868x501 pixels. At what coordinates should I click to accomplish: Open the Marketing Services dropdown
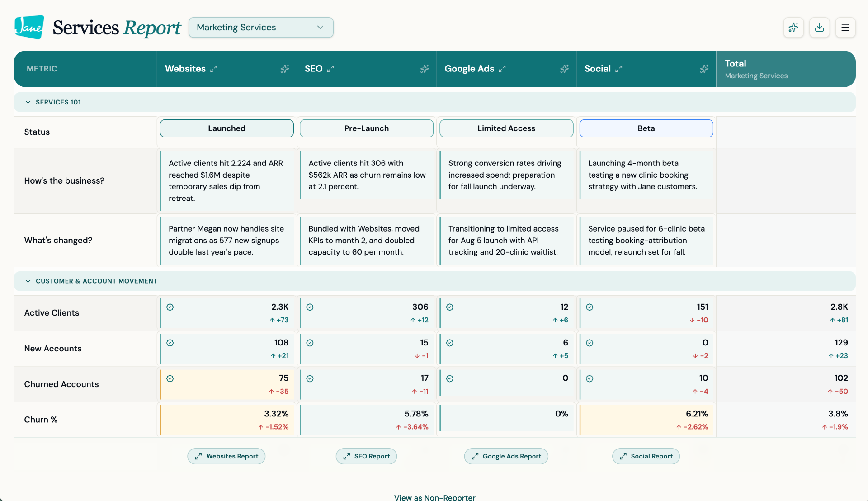[261, 27]
